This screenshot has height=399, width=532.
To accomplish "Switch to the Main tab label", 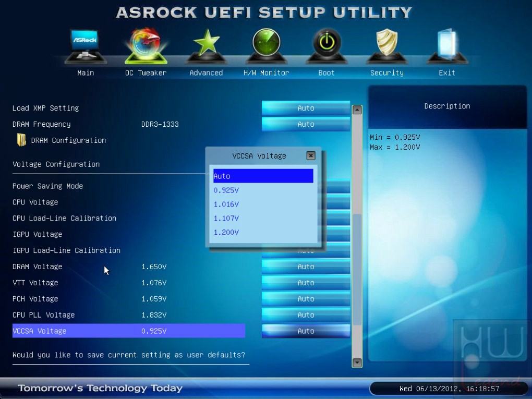I will click(x=86, y=72).
